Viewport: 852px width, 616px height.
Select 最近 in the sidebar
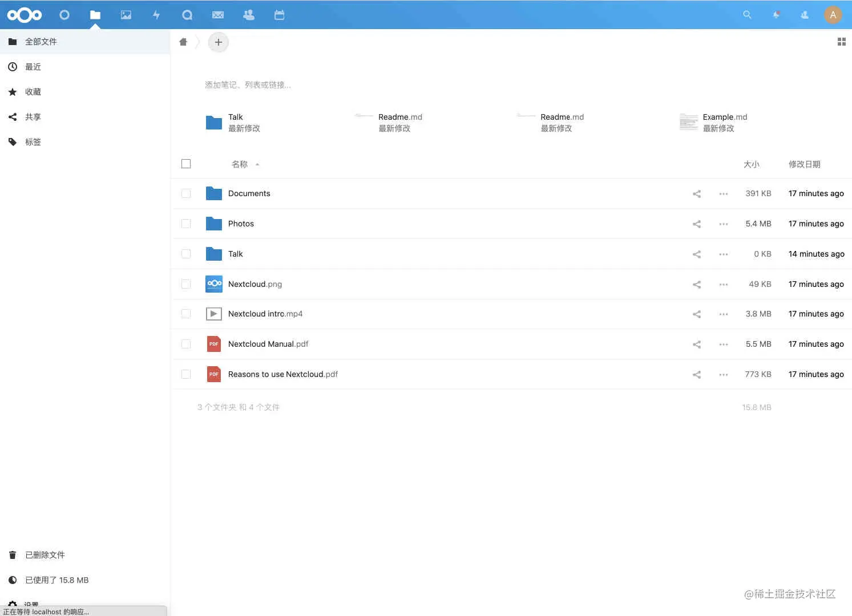[x=85, y=67]
